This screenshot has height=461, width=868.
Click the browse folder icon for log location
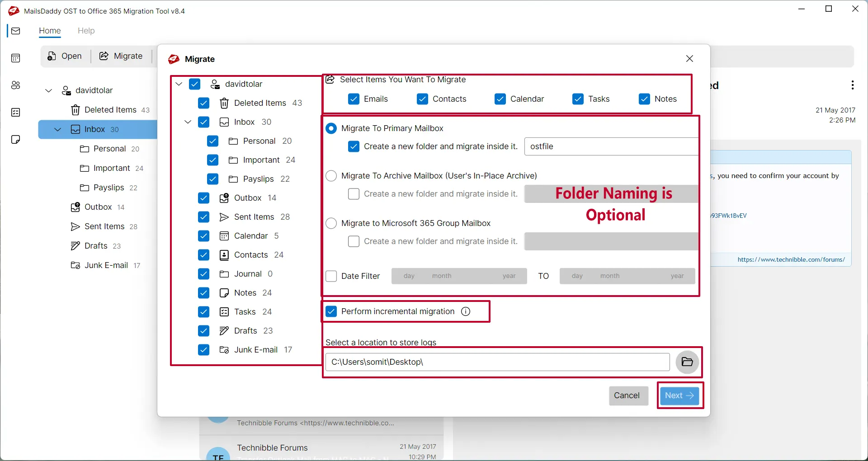point(687,362)
